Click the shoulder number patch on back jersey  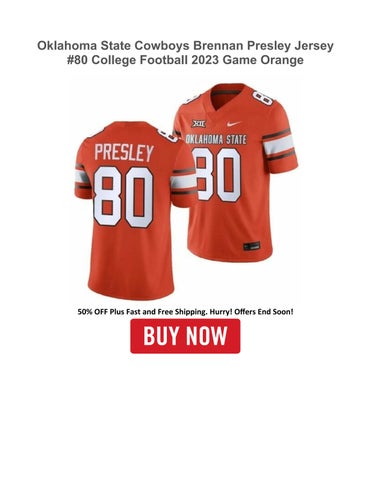pyautogui.click(x=167, y=136)
